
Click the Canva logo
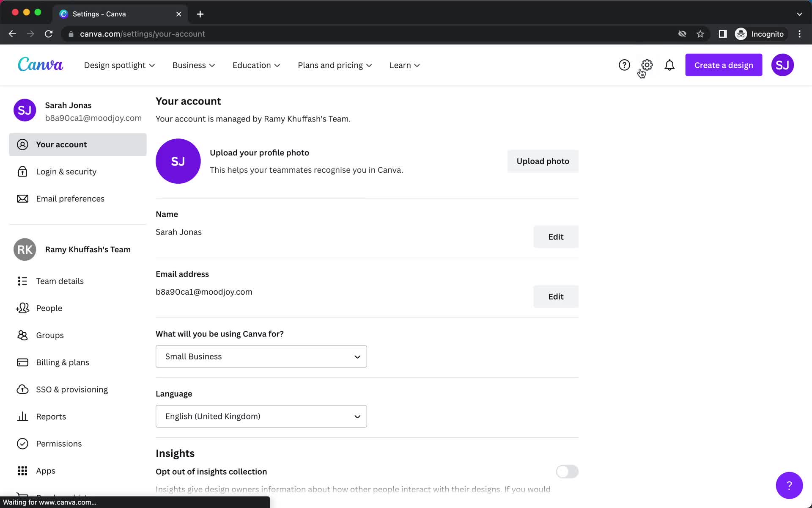tap(41, 65)
